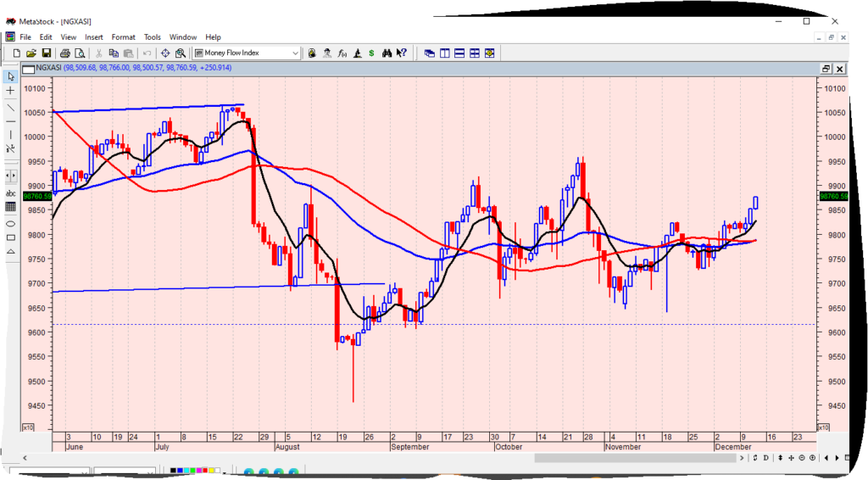The height and width of the screenshot is (480, 868).
Task: Select the trendline drawing tool
Action: pos(11,107)
